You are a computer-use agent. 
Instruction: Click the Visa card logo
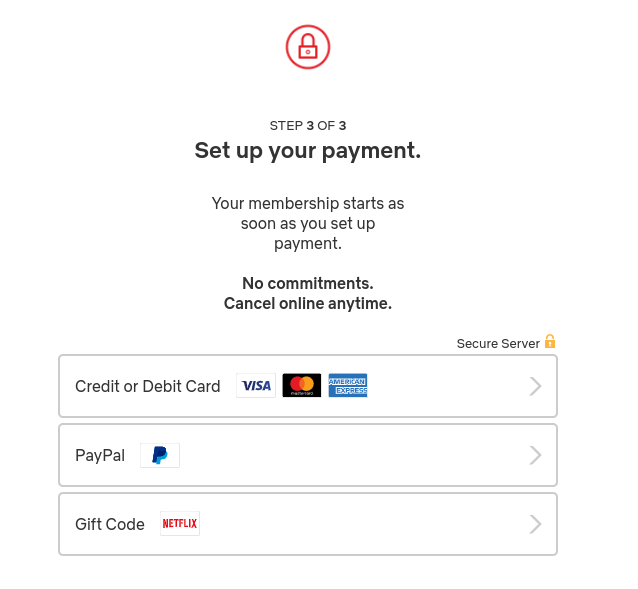click(x=256, y=385)
